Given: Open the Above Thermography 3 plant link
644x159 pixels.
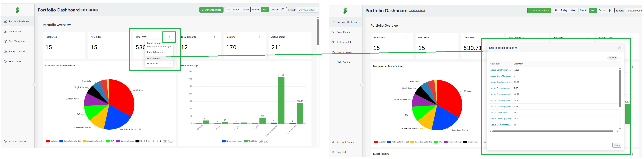Looking at the screenshot, I should pyautogui.click(x=501, y=101).
